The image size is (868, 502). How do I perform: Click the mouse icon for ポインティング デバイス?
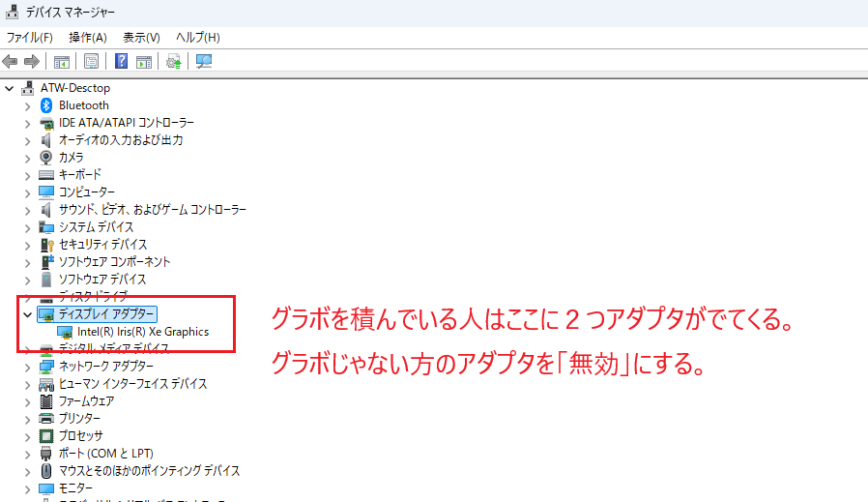click(x=46, y=471)
